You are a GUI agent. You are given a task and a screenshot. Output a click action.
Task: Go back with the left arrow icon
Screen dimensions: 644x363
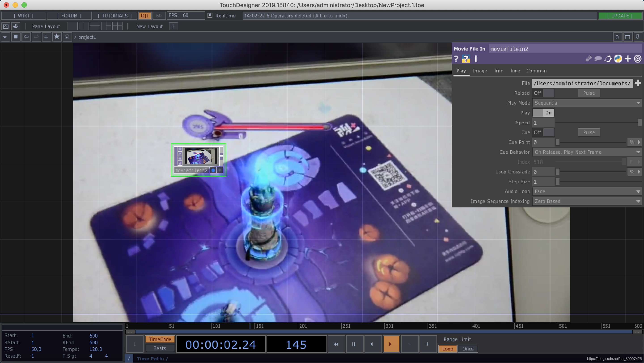pyautogui.click(x=26, y=37)
